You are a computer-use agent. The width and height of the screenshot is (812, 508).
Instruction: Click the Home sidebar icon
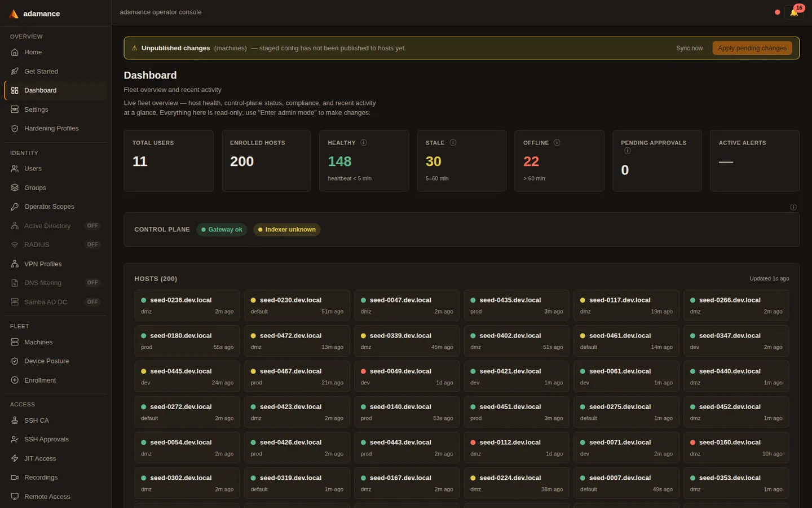pyautogui.click(x=15, y=52)
